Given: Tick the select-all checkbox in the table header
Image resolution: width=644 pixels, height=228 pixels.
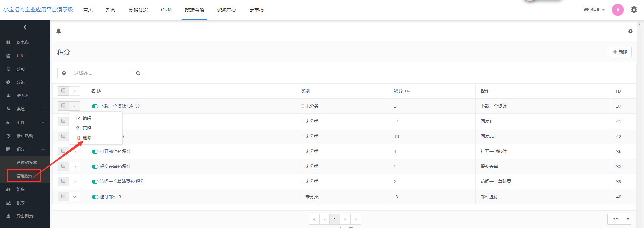Looking at the screenshot, I should pyautogui.click(x=63, y=91).
